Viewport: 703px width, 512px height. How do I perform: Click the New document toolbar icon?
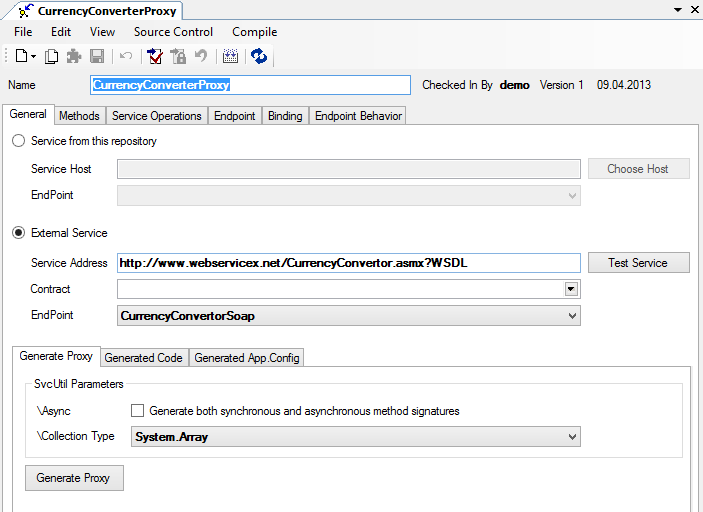click(x=21, y=57)
